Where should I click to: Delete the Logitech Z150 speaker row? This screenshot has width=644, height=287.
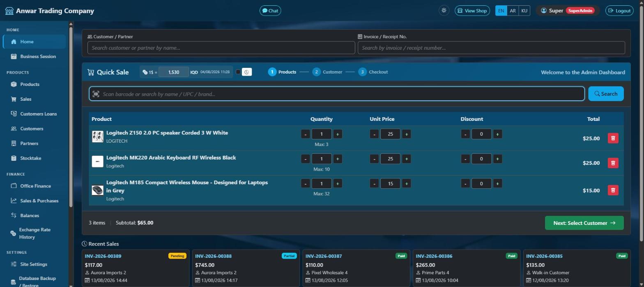[613, 138]
